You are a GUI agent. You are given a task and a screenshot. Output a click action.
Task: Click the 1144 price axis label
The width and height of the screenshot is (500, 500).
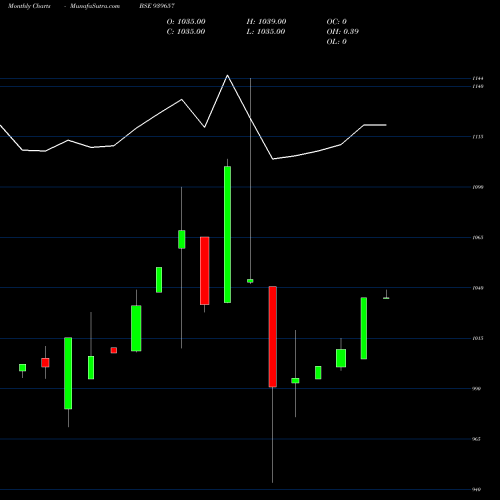tap(478, 78)
